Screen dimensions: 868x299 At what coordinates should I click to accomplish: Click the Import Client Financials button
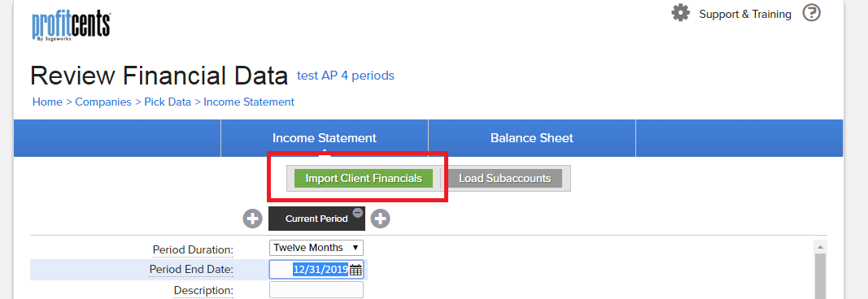point(364,179)
